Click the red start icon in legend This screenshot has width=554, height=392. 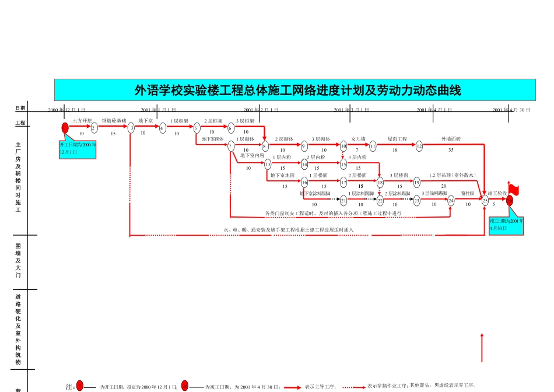point(80,386)
